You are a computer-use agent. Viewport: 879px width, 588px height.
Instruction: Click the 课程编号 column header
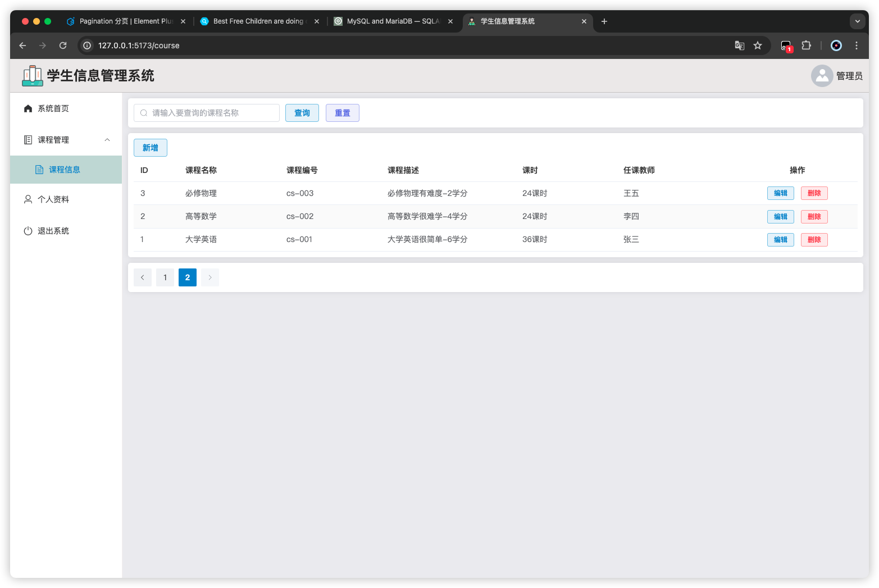(302, 170)
